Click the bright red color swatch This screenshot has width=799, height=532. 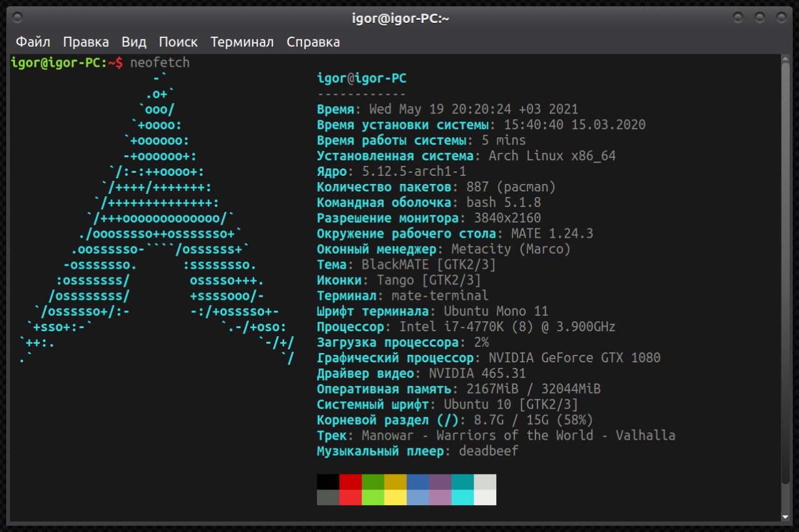351,497
